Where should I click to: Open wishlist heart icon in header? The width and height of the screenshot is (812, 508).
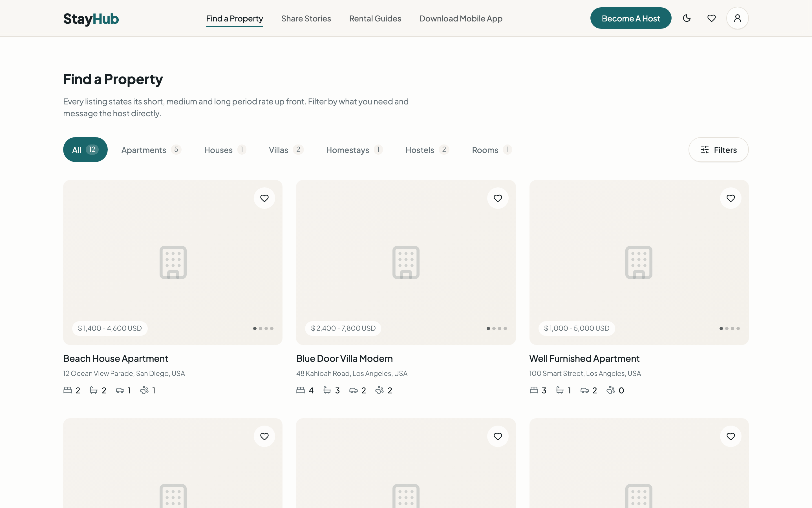[x=711, y=18]
